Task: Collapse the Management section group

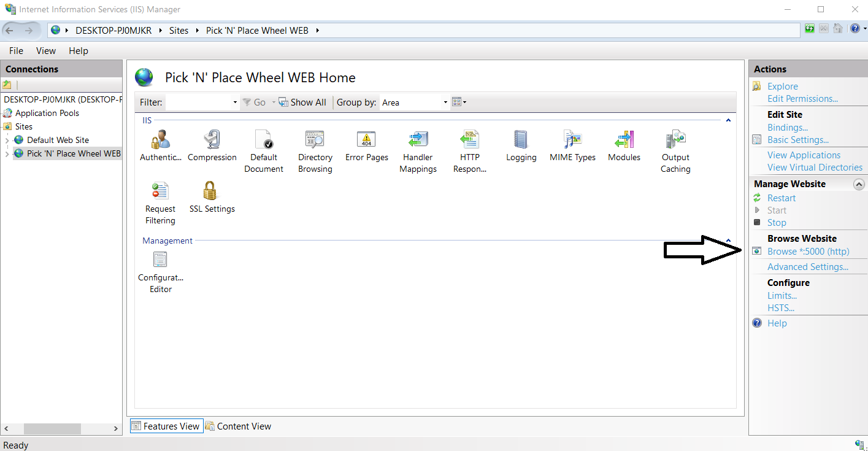Action: tap(728, 241)
